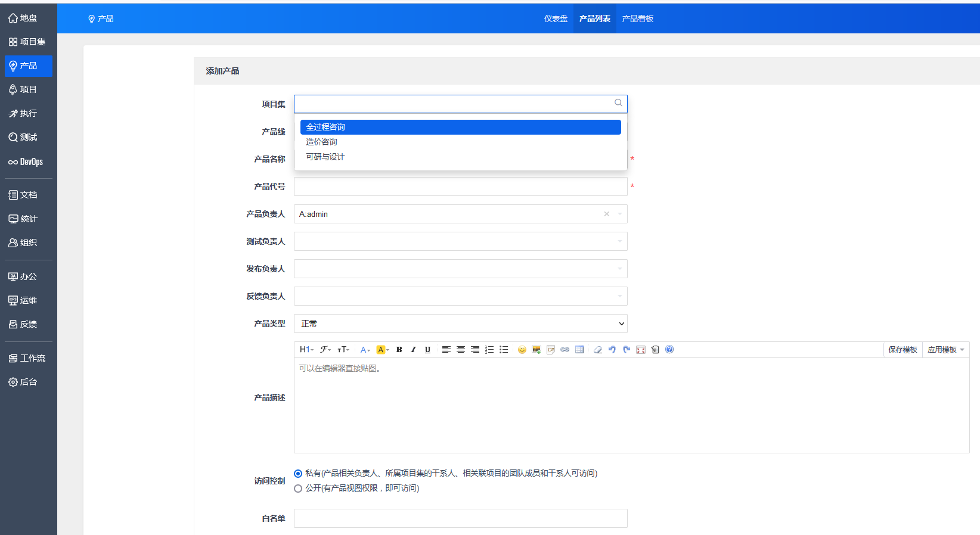
Task: Click the undo arrow in the editor
Action: 612,350
